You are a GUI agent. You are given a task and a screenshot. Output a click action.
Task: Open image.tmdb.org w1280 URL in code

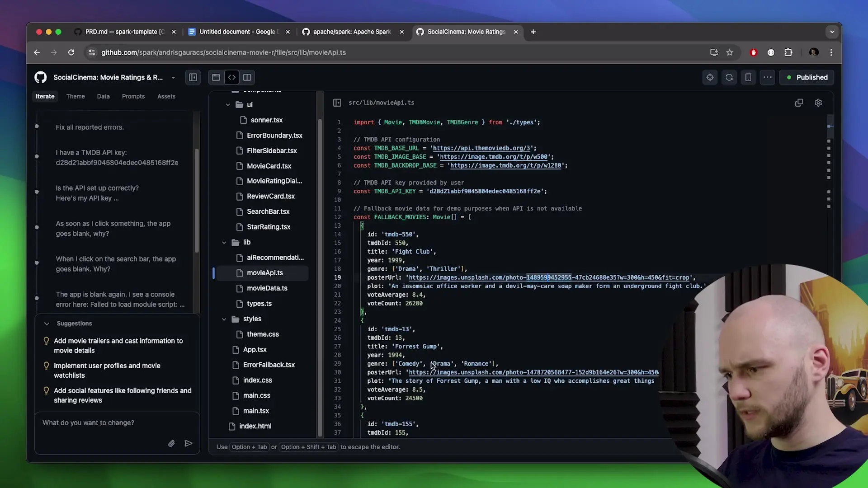pos(505,165)
